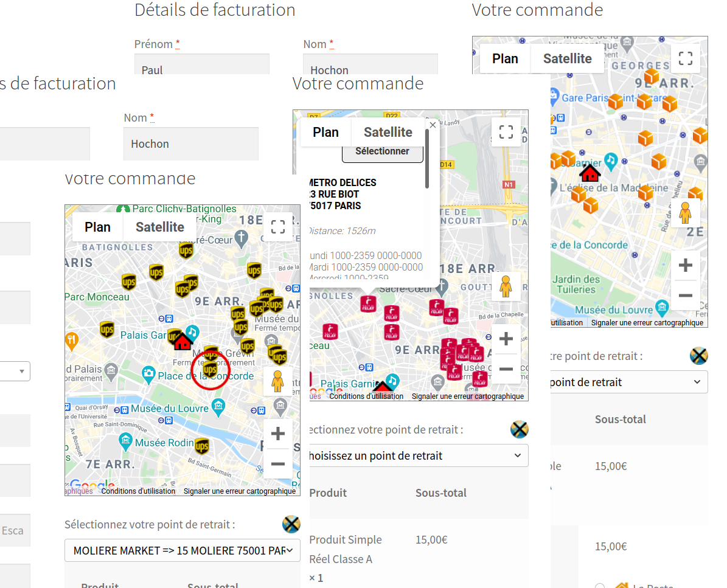The image size is (727, 588).
Task: Toggle fullscreen on the UPS markers map
Action: (x=278, y=227)
